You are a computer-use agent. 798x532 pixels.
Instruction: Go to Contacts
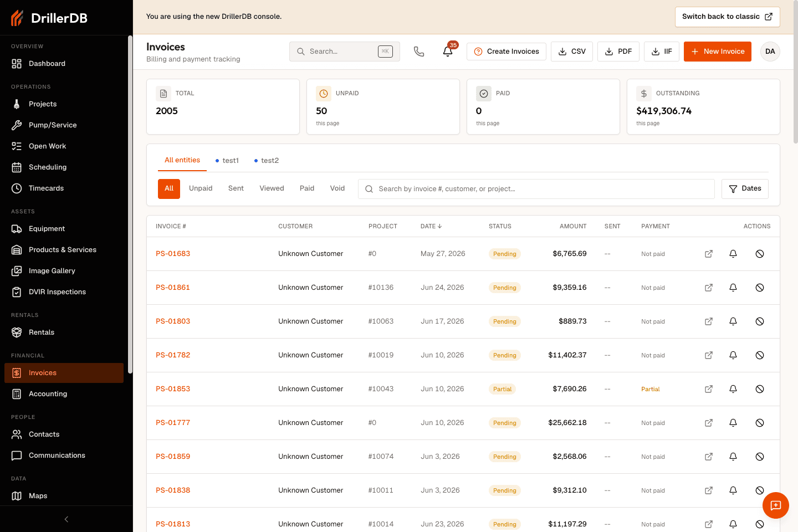64,434
